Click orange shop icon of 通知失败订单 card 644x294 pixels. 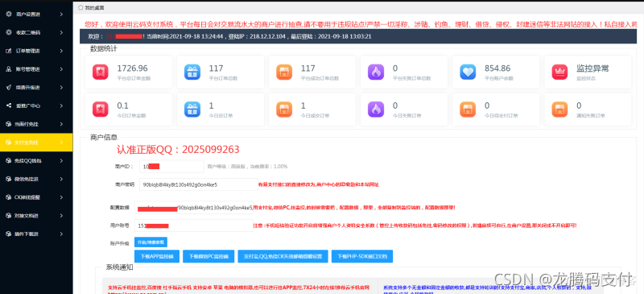pos(559,110)
